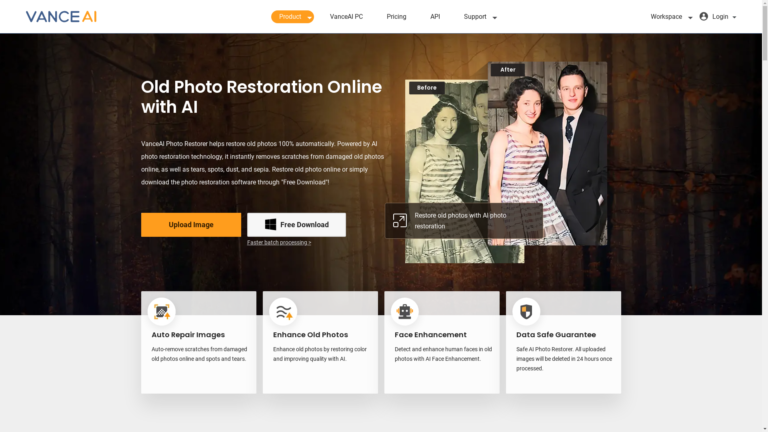Click the VanceAI logo
Viewport: 768px width, 432px height.
tap(61, 17)
